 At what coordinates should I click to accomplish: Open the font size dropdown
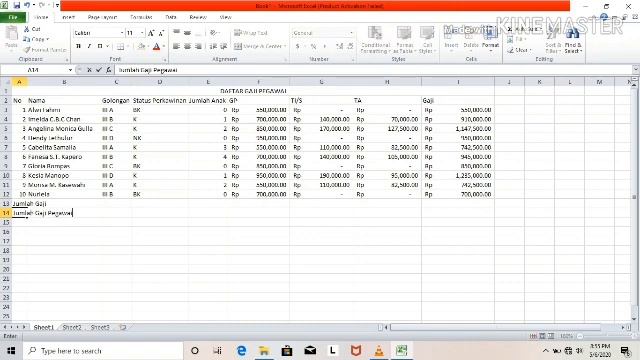[x=142, y=33]
